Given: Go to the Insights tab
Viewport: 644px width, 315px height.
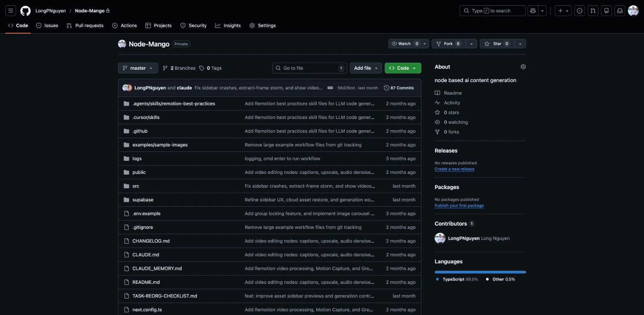Looking at the screenshot, I should [x=228, y=25].
